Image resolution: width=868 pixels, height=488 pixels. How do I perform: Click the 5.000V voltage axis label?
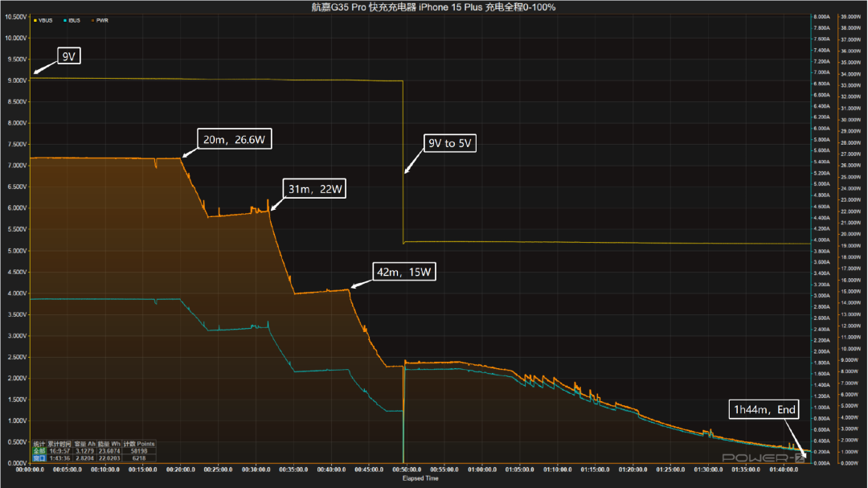[x=17, y=251]
